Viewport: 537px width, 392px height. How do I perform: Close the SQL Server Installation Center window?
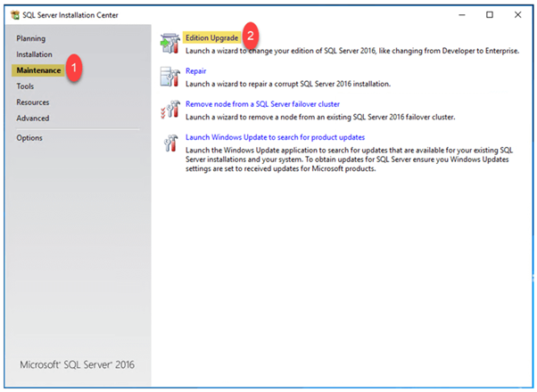[x=517, y=15]
